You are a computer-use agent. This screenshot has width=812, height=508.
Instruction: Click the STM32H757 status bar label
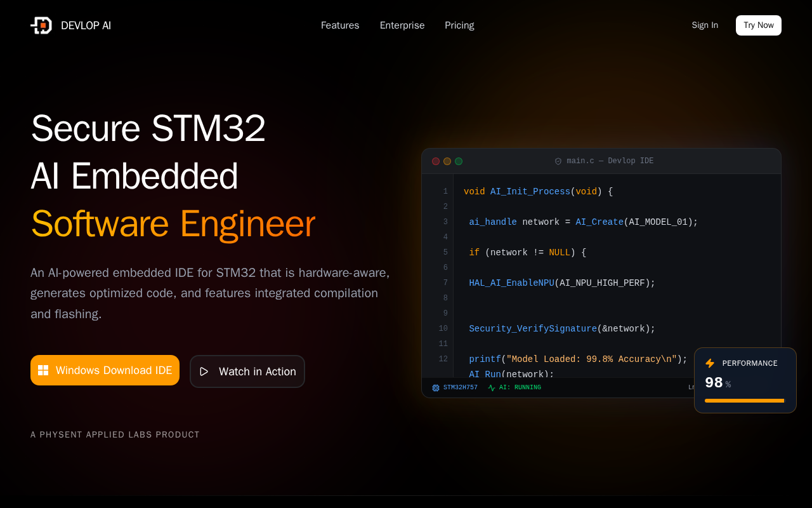[x=461, y=387]
